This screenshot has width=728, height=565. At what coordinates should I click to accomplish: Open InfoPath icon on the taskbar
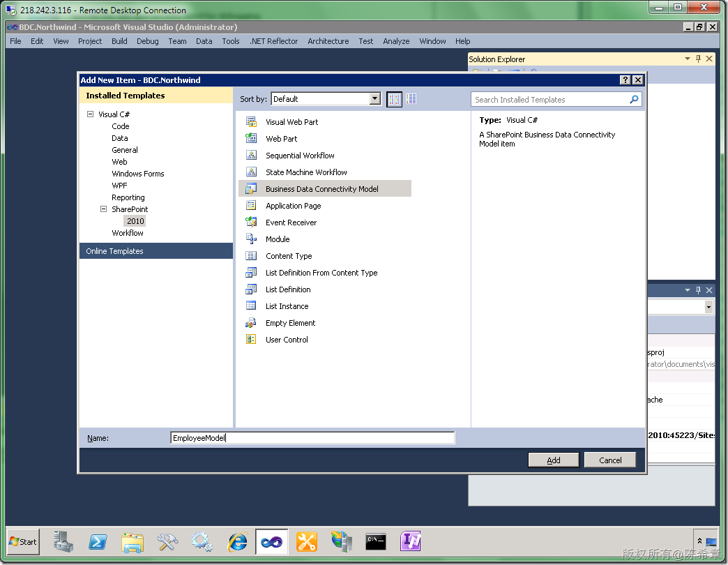pos(411,541)
